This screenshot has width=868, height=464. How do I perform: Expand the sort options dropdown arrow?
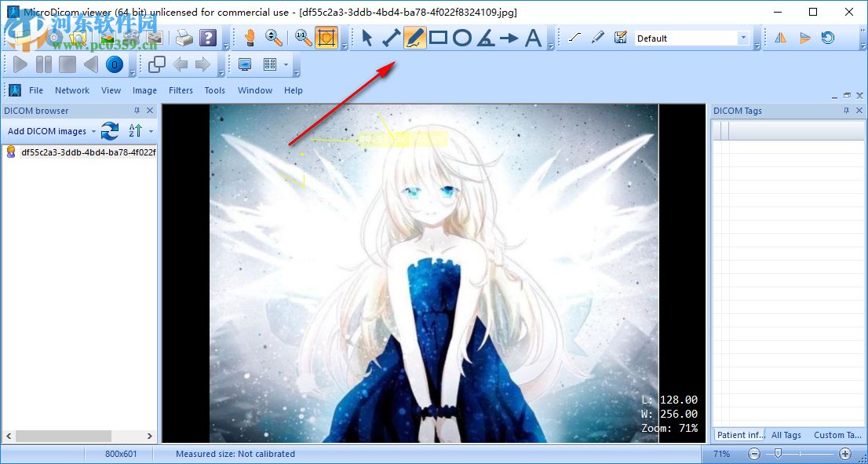click(151, 132)
